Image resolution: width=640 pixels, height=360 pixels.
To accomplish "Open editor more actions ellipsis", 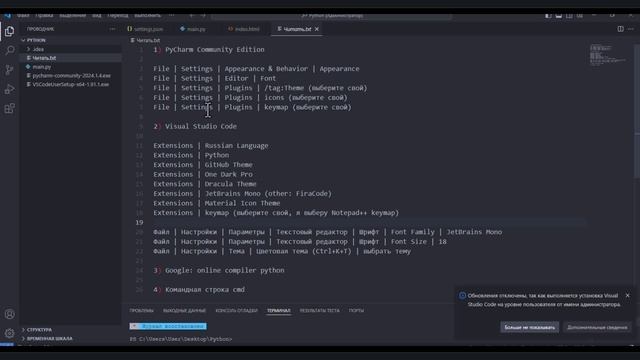I will [x=631, y=29].
